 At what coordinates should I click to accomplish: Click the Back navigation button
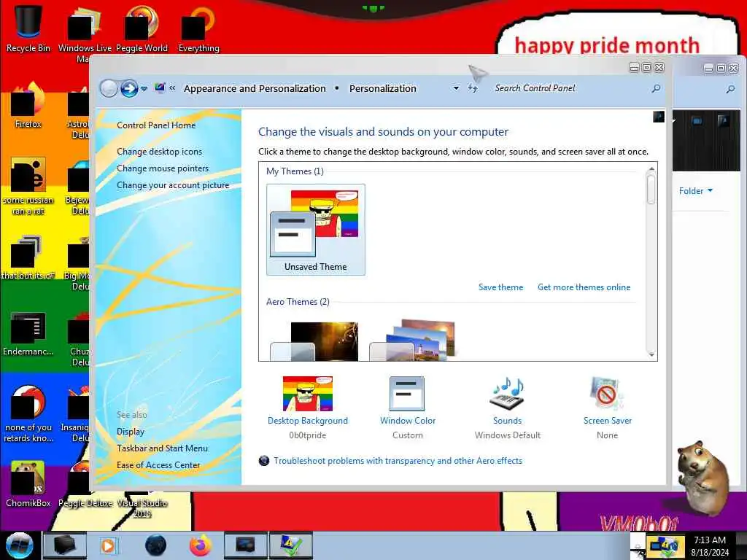click(x=109, y=88)
